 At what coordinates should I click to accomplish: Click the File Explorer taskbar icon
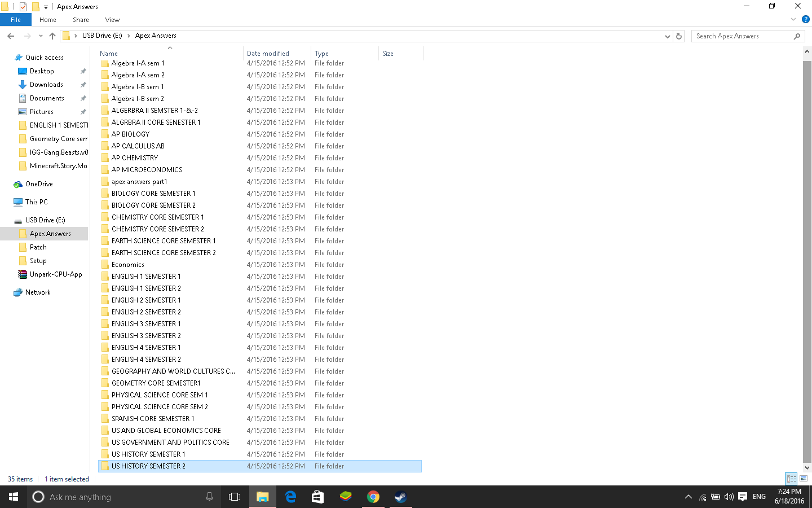coord(263,497)
